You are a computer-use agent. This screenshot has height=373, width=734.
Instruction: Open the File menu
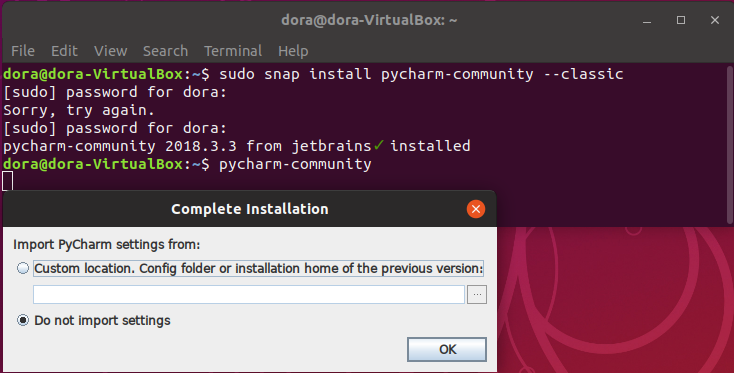[x=22, y=51]
